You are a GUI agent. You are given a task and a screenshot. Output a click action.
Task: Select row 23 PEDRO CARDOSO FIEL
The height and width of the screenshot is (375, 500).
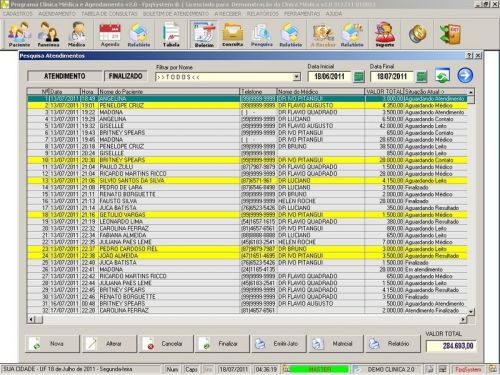(247, 249)
